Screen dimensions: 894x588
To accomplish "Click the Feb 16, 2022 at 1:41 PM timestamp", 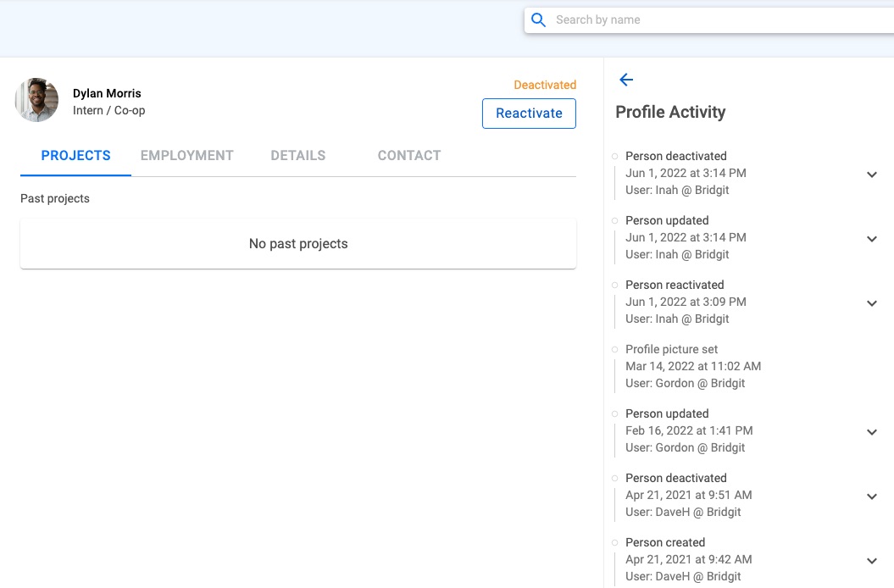I will pyautogui.click(x=689, y=431).
